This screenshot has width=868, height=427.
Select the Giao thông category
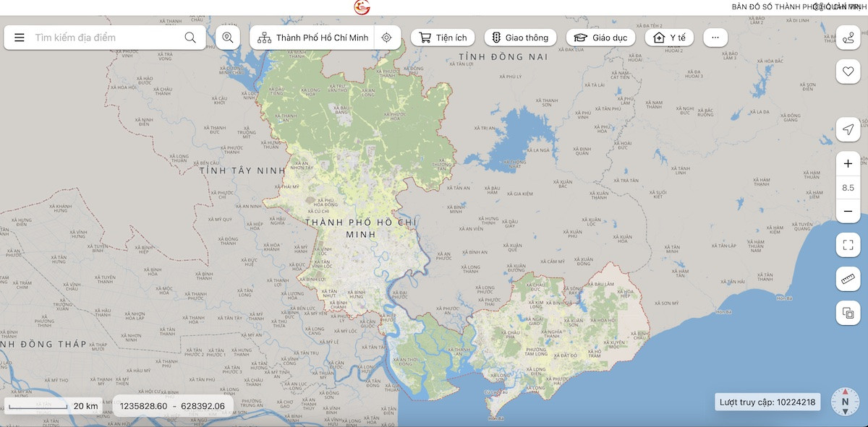tap(520, 38)
